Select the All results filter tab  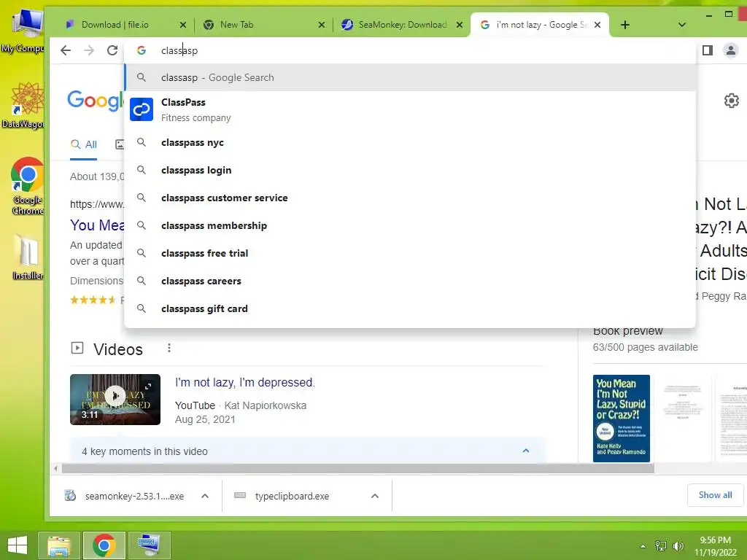coord(84,145)
